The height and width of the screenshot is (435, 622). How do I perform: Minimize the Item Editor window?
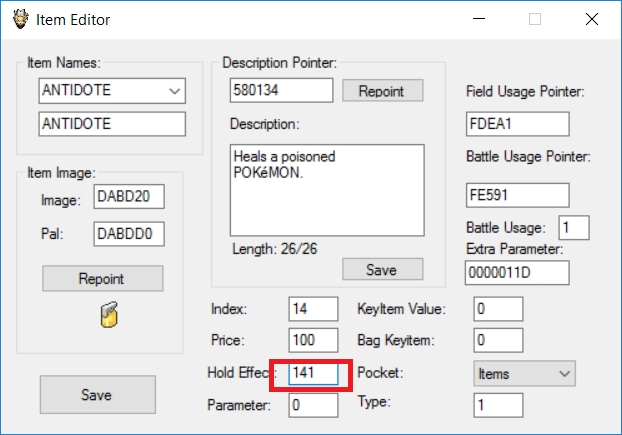tap(479, 19)
